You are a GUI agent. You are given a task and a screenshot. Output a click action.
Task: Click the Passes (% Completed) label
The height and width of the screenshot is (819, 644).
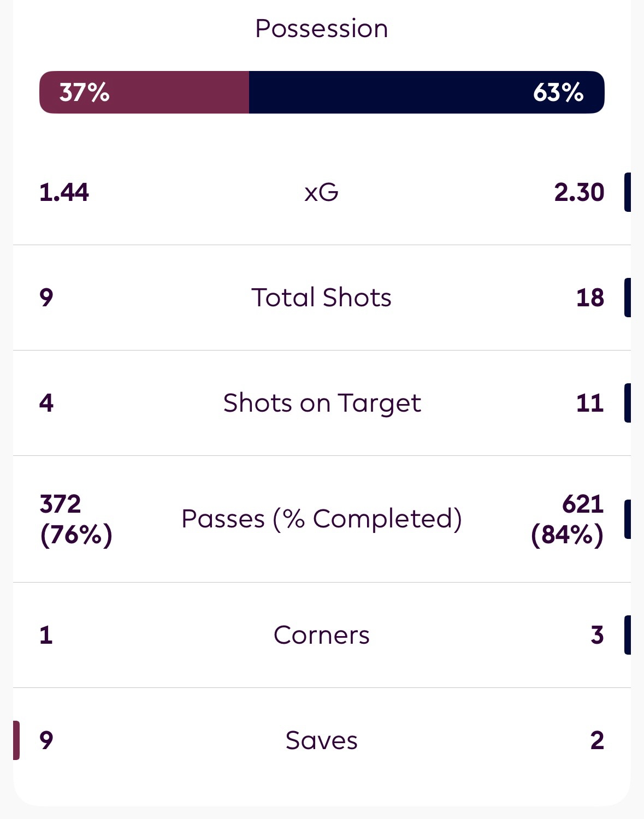point(322,519)
